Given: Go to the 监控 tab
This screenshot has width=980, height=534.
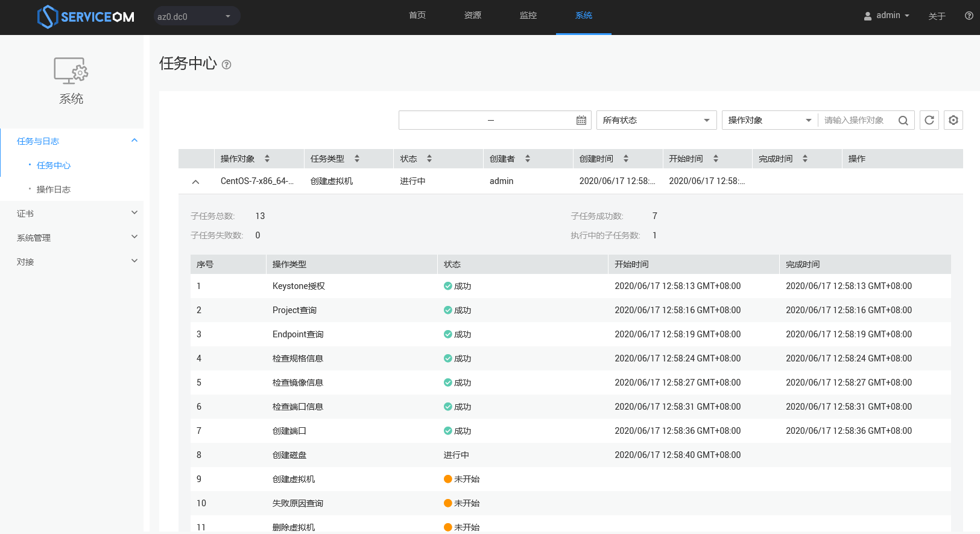Looking at the screenshot, I should (528, 16).
